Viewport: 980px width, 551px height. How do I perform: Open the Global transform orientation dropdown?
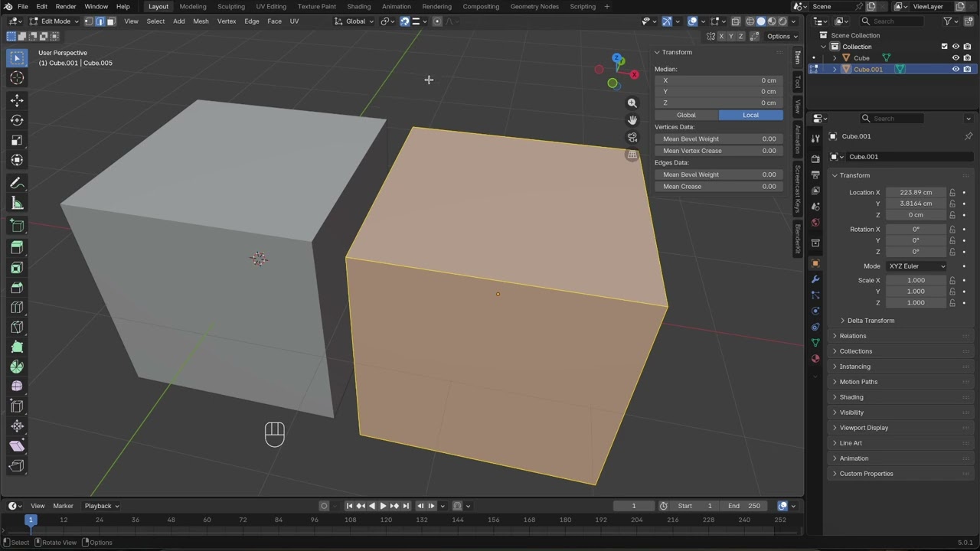click(354, 21)
